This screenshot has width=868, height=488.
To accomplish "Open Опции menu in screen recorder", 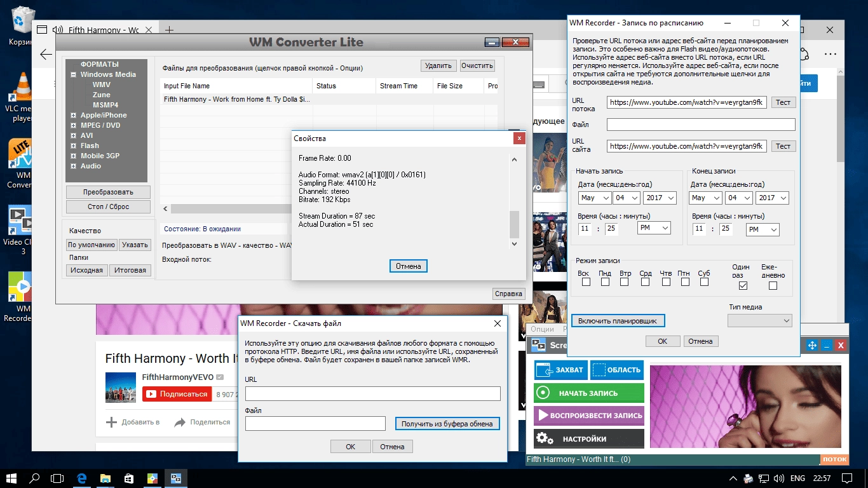I will click(x=542, y=329).
